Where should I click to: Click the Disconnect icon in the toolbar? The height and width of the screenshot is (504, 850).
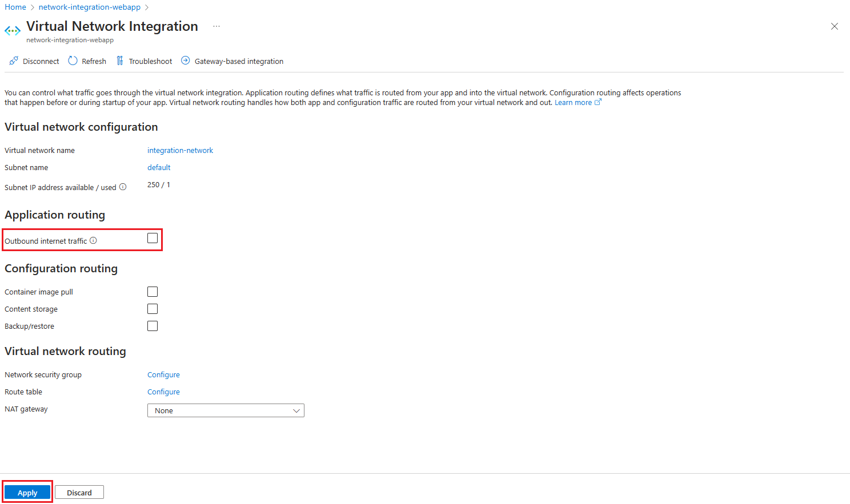click(14, 61)
